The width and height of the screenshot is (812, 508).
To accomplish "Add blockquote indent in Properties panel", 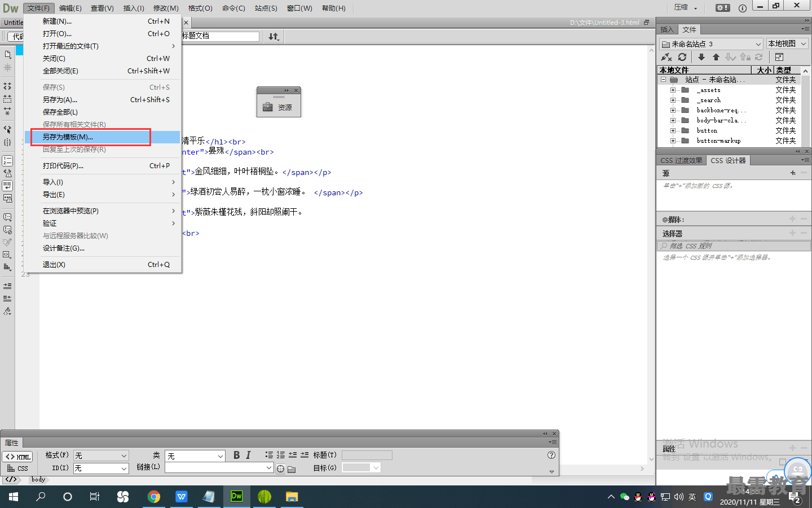I will (x=304, y=455).
